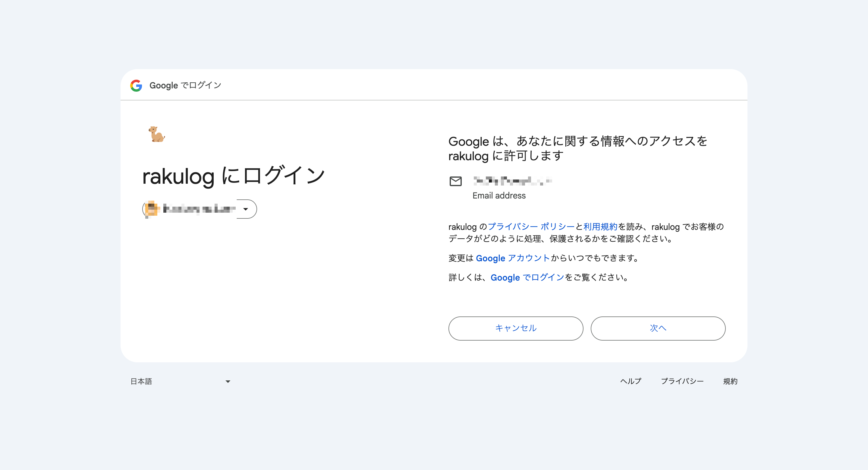Click キャンセル to cancel sign-in
868x470 pixels.
click(x=516, y=328)
